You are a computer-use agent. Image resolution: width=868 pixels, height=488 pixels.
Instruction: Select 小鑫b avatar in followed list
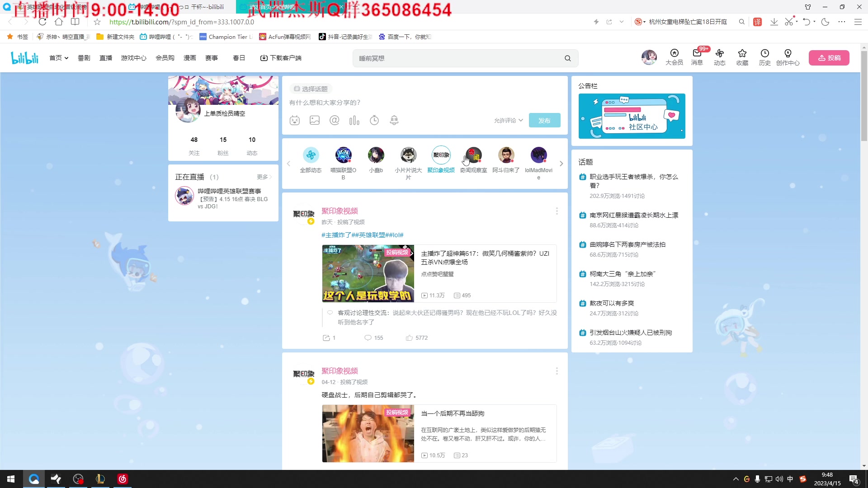[376, 155]
